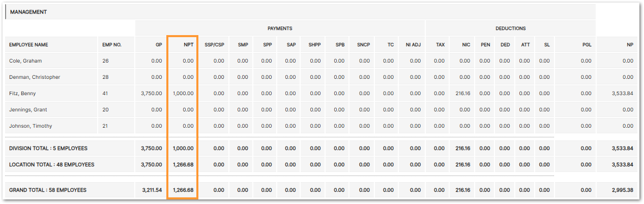This screenshot has height=204, width=644.
Task: Click employee name Fitz, Benny
Action: pos(22,94)
